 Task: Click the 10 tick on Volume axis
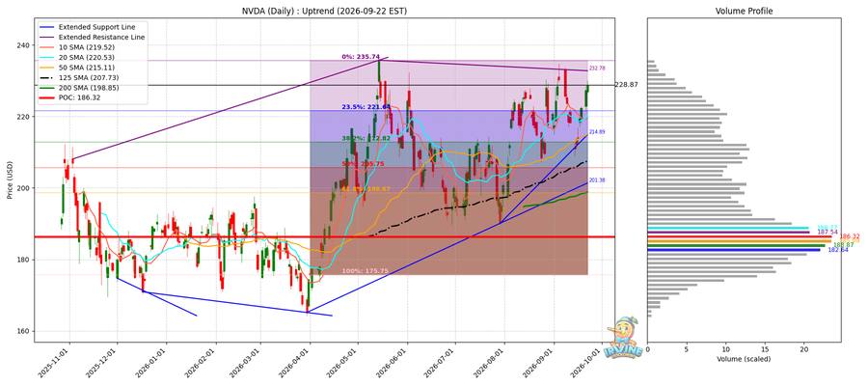[726, 350]
